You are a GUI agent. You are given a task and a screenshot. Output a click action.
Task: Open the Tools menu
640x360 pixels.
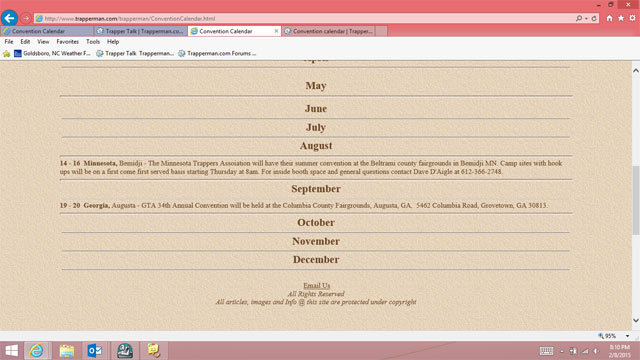[x=93, y=42]
